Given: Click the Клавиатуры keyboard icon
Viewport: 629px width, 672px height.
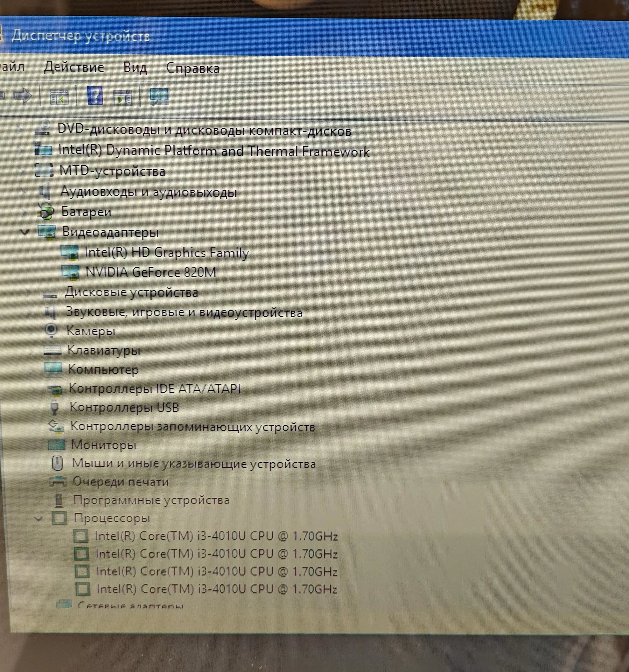Looking at the screenshot, I should 53,350.
